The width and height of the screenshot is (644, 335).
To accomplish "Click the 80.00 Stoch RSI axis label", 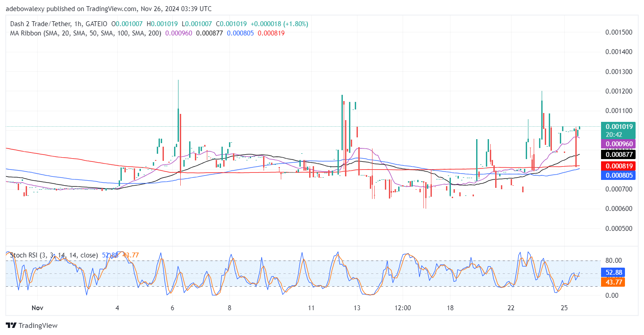I will click(x=613, y=261).
